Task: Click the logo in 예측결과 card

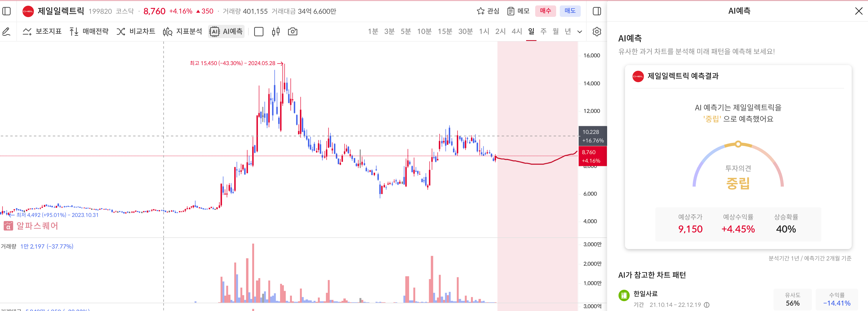Action: 638,76
